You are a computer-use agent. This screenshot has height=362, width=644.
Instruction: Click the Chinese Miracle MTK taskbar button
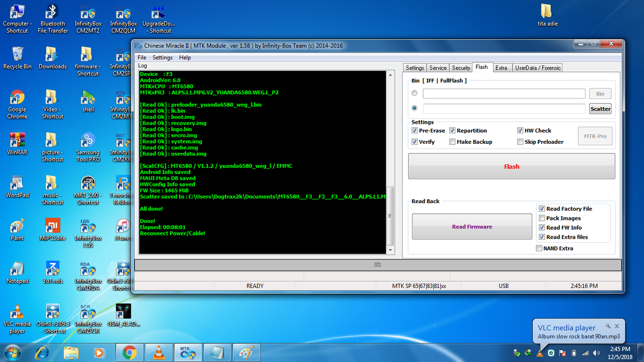point(188,353)
